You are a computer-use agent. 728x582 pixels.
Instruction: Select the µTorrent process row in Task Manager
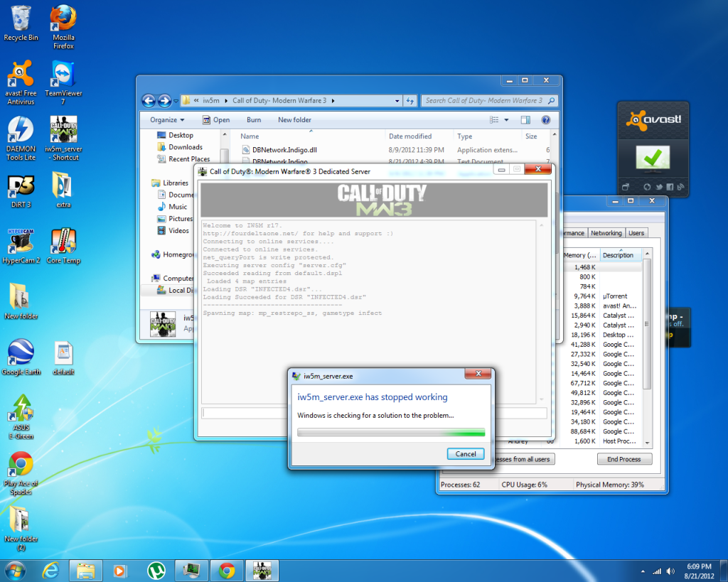coord(601,296)
